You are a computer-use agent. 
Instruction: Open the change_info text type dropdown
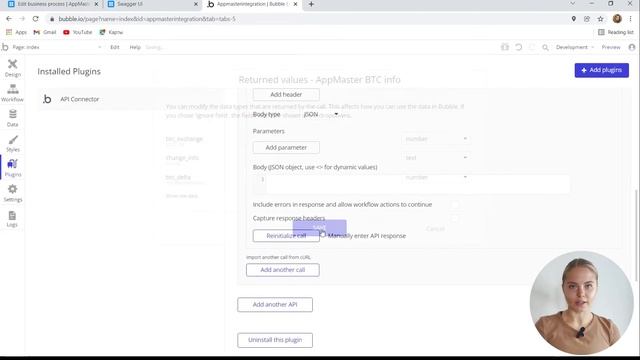pos(436,158)
